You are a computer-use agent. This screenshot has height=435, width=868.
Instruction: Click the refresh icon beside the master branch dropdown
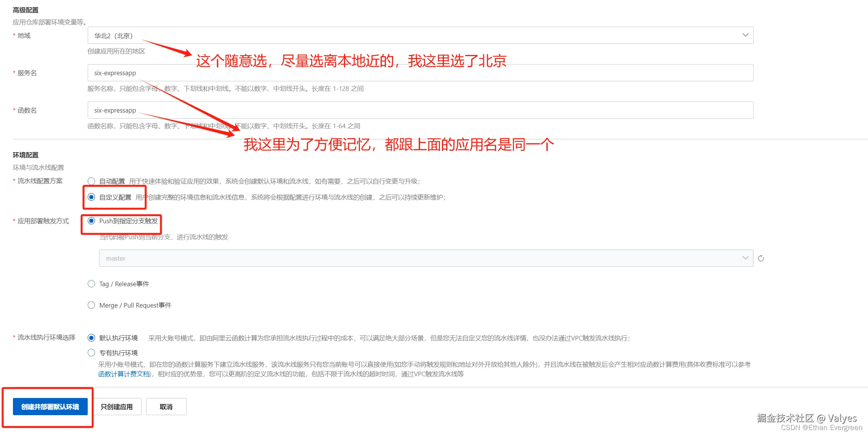(760, 258)
